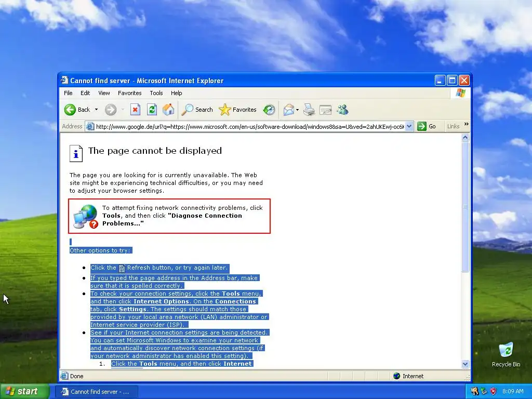Click the IE window title bar icon
The image size is (532, 399).
pos(64,81)
